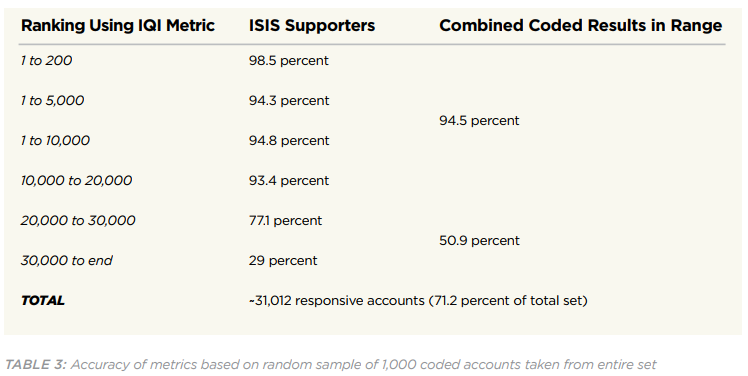The image size is (748, 376).
Task: Click the 93.4 percent value
Action: (289, 181)
